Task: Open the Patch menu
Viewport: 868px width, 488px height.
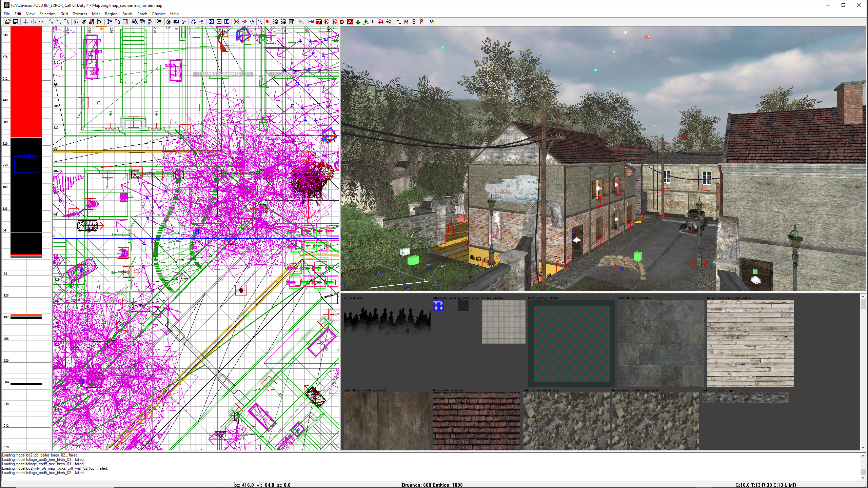Action: click(x=142, y=14)
